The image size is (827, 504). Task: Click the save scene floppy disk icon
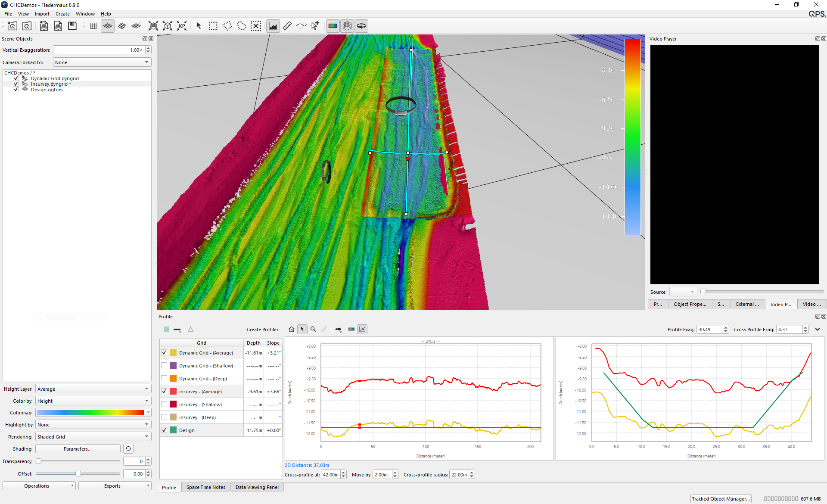coord(72,26)
